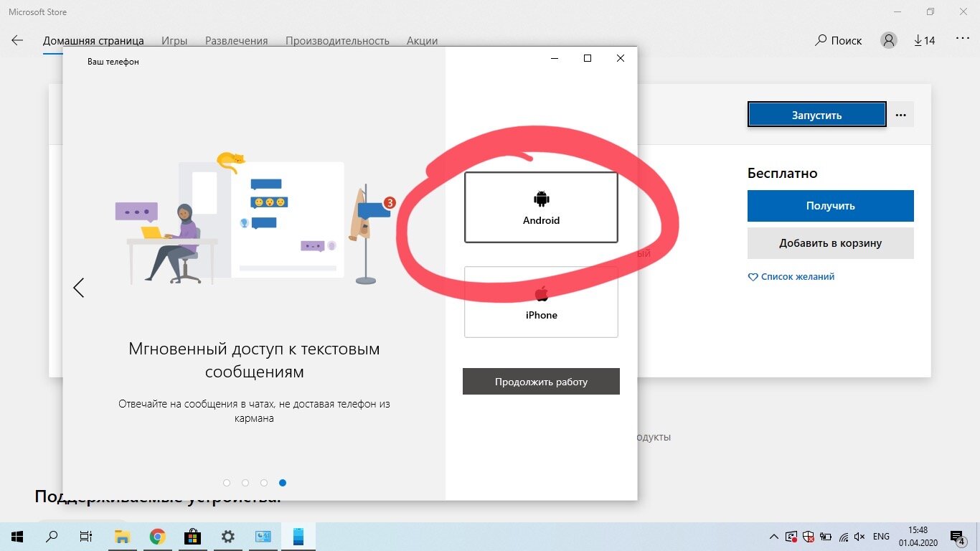The image size is (980, 551).
Task: Open File Explorer from taskbar
Action: click(122, 537)
